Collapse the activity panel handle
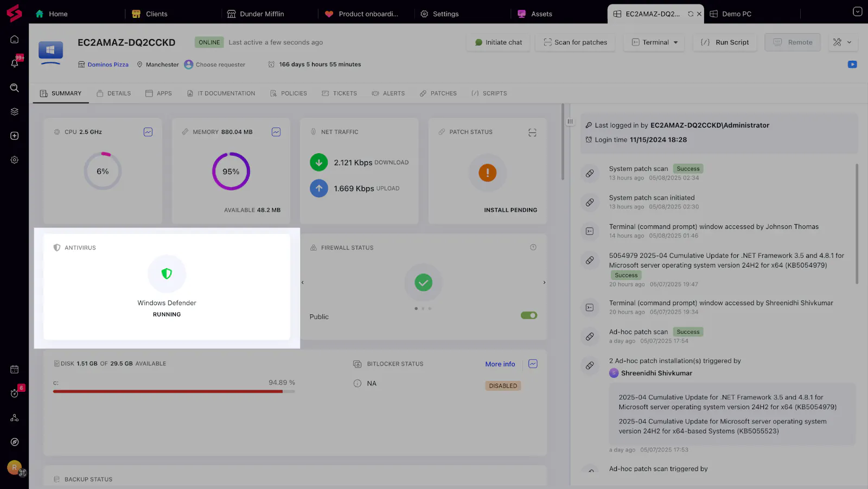This screenshot has width=868, height=489. [x=570, y=122]
